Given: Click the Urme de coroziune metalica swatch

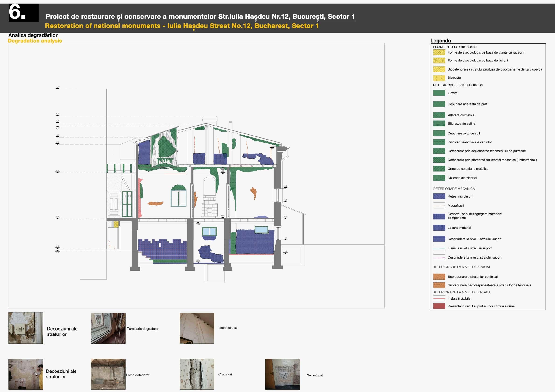Looking at the screenshot, I should (439, 169).
